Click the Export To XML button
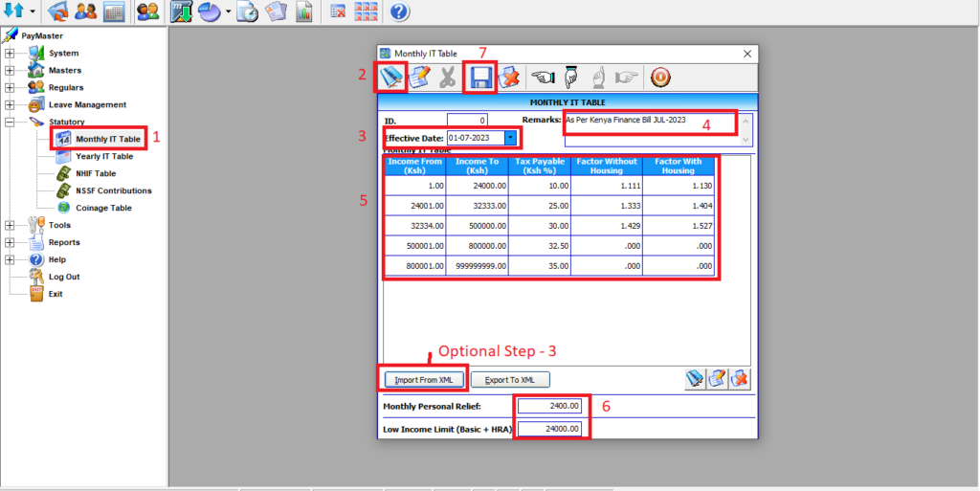The image size is (980, 491). [510, 380]
